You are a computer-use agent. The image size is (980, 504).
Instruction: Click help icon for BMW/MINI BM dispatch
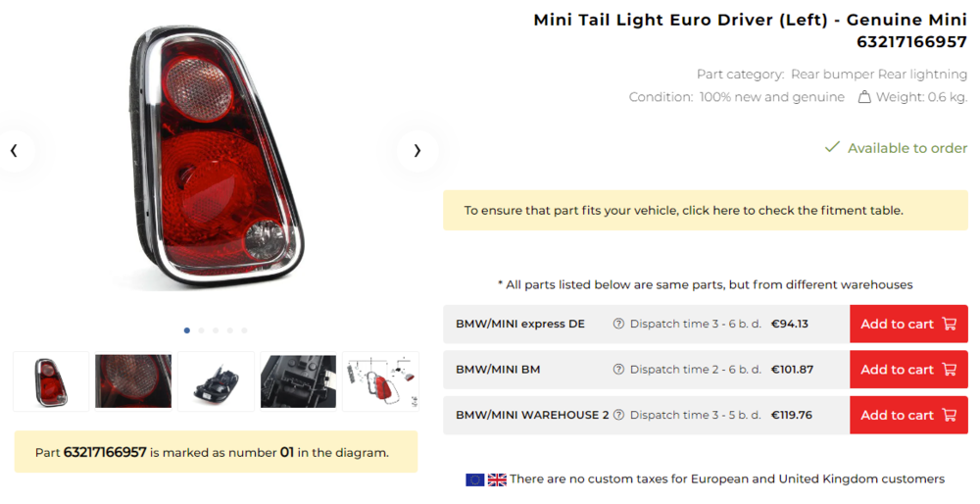point(618,370)
